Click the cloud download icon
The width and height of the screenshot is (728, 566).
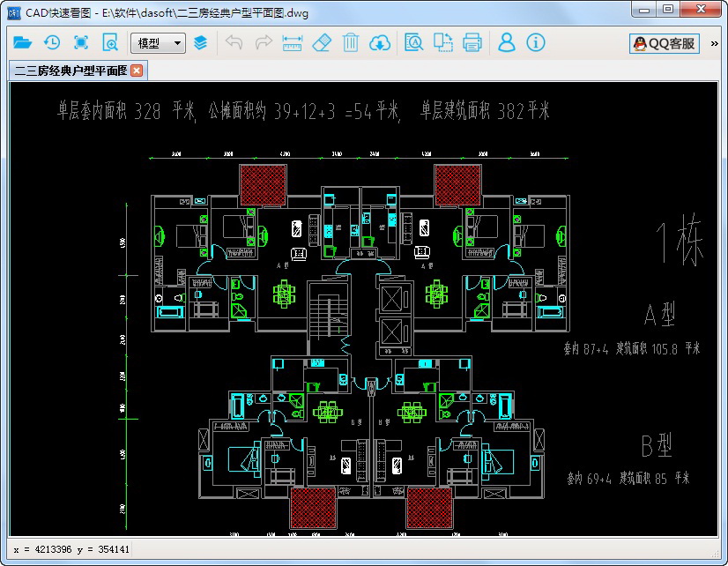380,42
